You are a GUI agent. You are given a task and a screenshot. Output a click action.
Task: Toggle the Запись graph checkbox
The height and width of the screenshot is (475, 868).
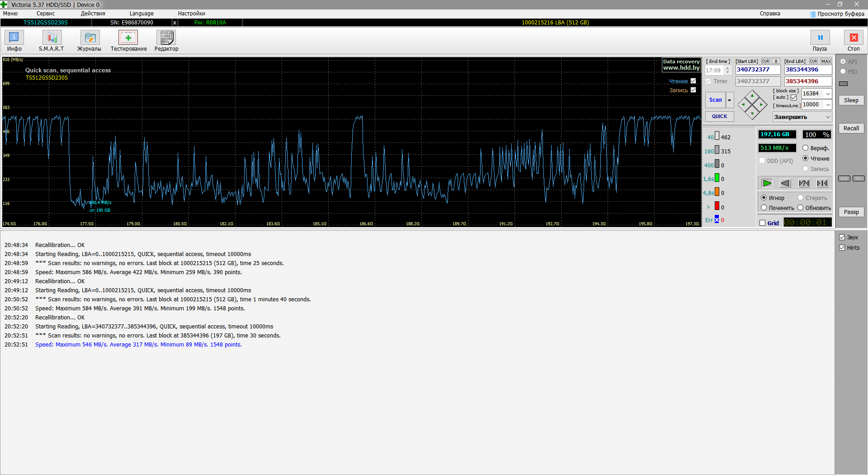click(x=693, y=90)
